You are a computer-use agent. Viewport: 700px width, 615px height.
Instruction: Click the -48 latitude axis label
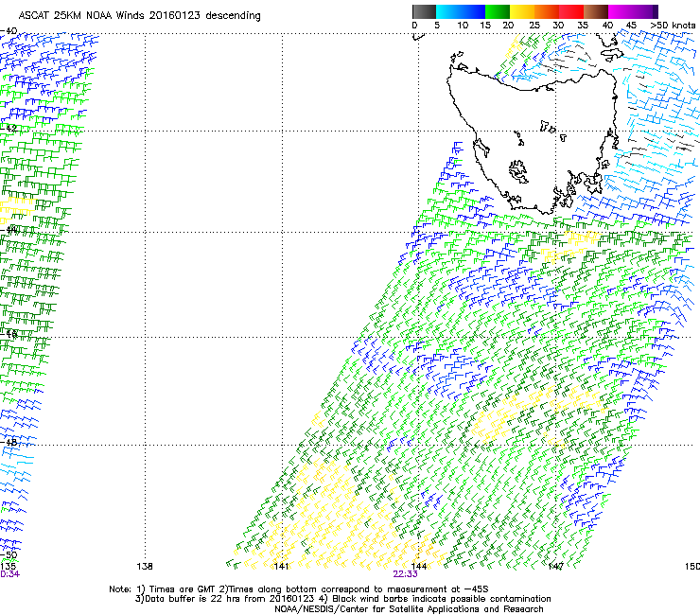pos(9,442)
